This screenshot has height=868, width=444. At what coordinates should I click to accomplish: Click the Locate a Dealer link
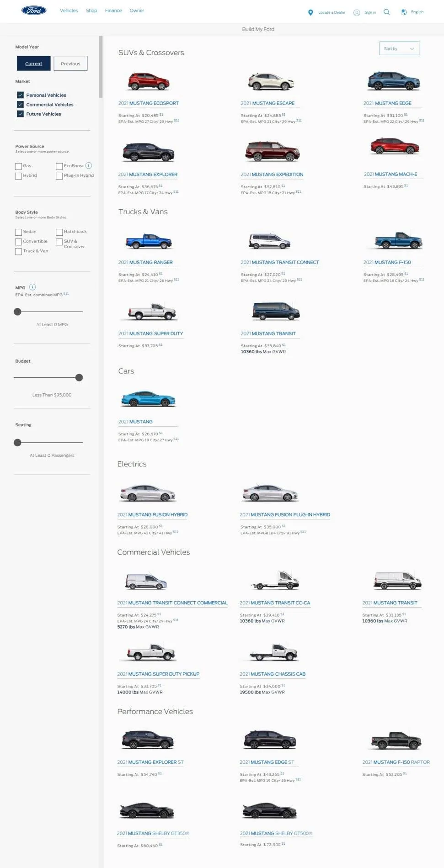[x=332, y=12]
